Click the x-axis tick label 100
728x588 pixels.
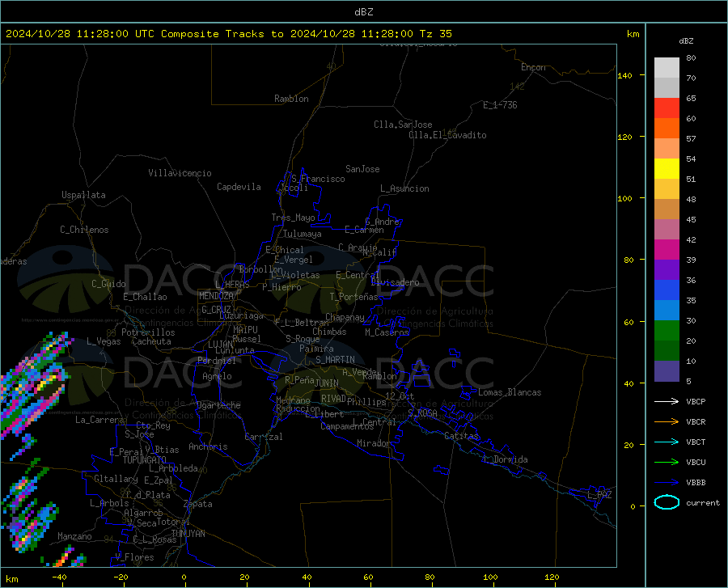click(x=490, y=577)
